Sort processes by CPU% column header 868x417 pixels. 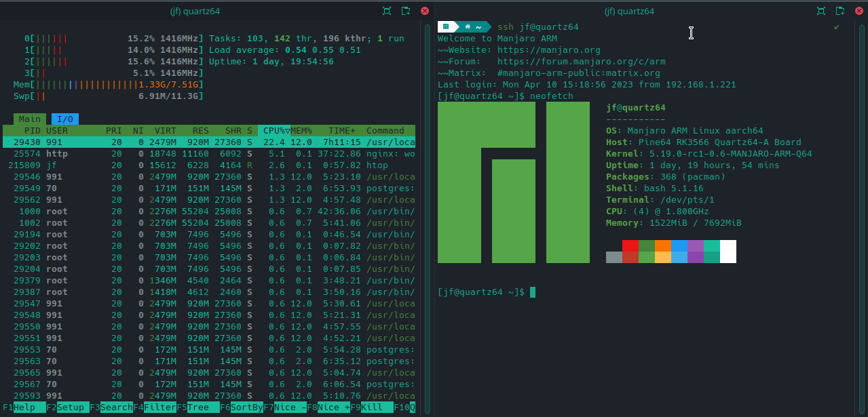276,131
